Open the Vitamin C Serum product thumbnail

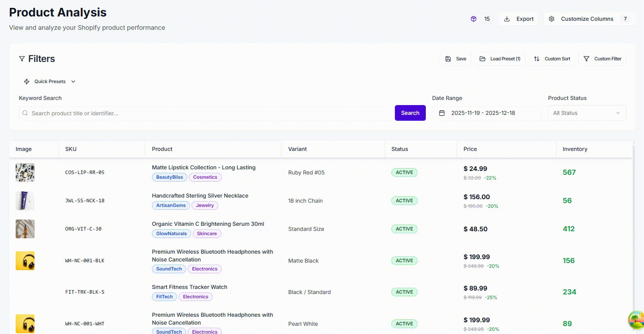pos(25,229)
